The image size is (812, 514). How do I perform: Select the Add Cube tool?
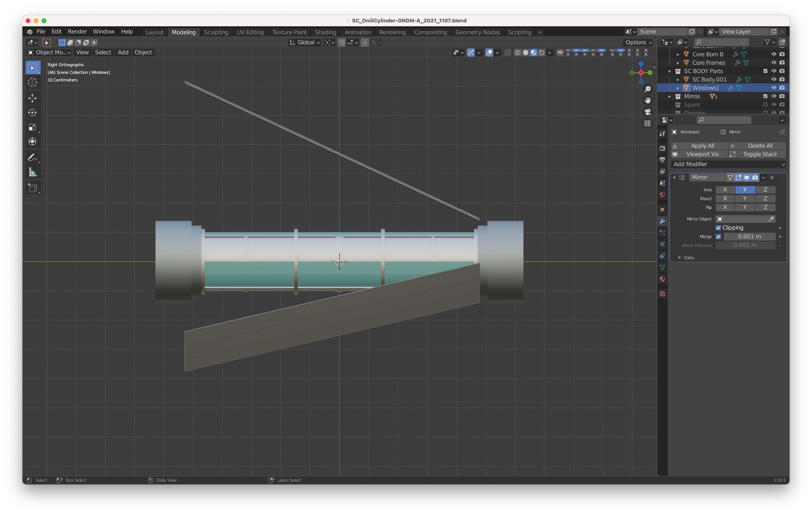point(33,188)
